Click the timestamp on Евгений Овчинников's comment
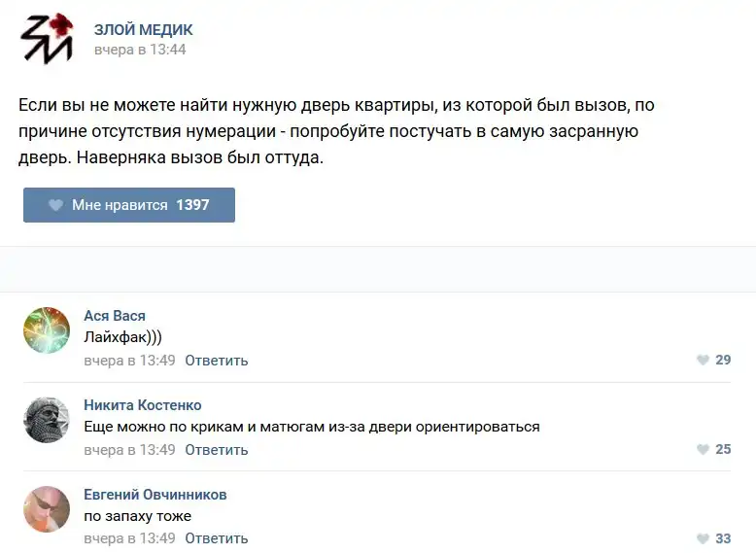This screenshot has height=553, width=756. tap(129, 538)
